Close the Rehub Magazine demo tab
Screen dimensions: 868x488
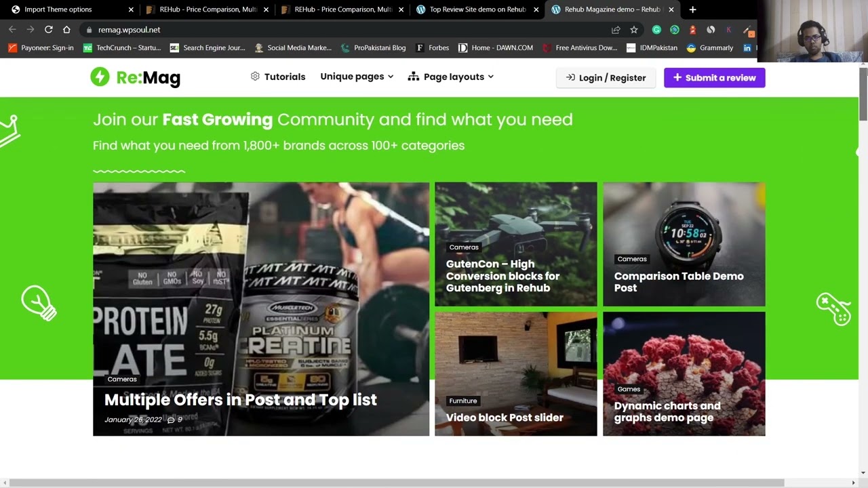point(671,9)
